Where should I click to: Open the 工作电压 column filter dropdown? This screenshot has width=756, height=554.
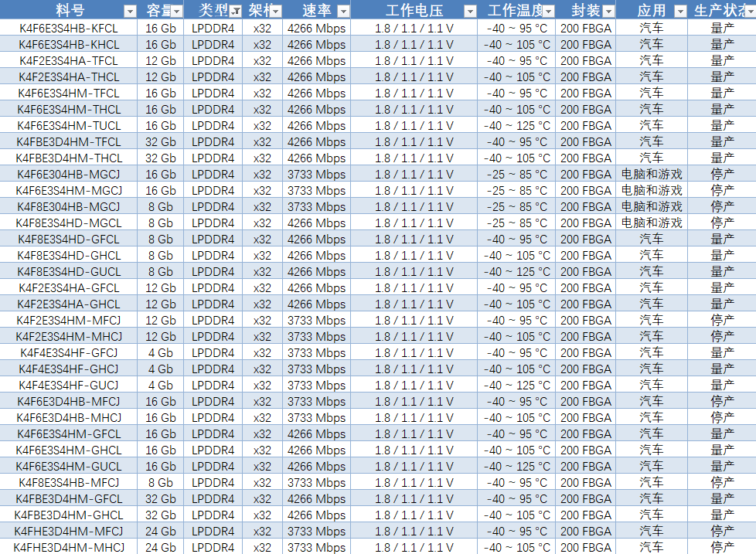pyautogui.click(x=470, y=11)
